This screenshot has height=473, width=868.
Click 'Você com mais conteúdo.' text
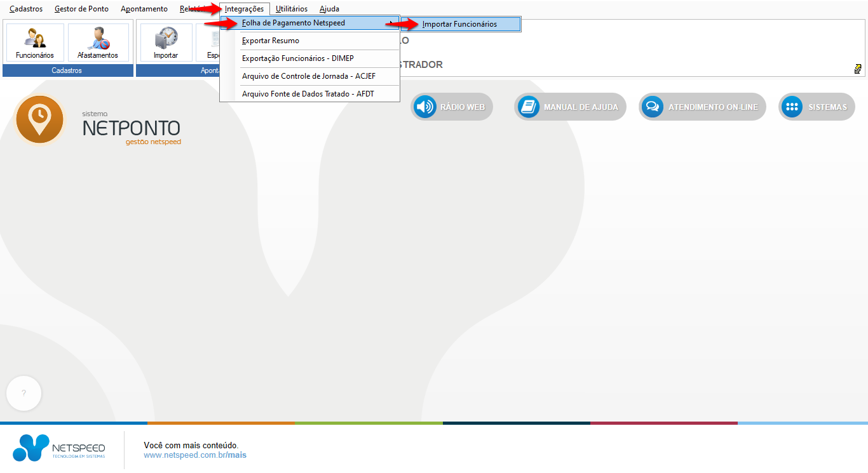pyautogui.click(x=191, y=446)
